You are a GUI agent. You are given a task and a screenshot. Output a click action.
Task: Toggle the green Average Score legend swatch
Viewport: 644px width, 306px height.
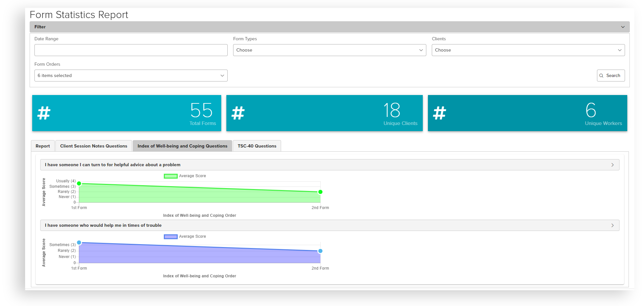click(171, 176)
